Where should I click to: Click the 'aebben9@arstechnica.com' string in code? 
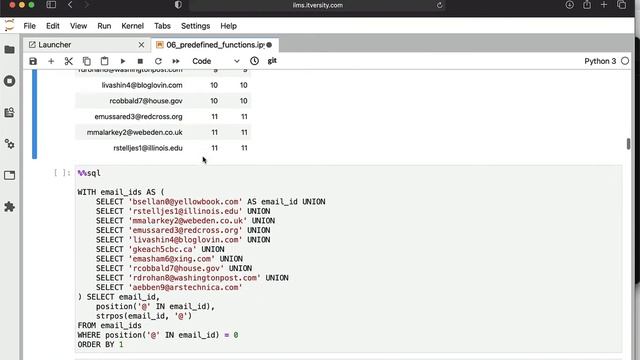(x=186, y=287)
